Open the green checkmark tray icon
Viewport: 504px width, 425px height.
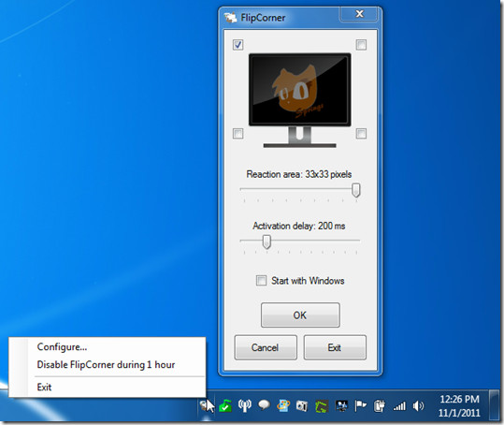coord(225,406)
